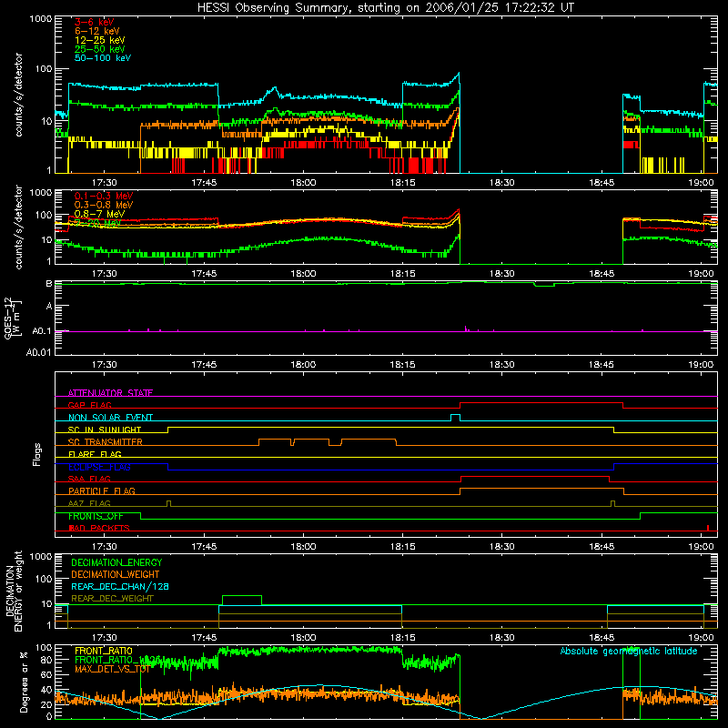
Task: Select the GAP_FLAG label
Action: coord(89,405)
